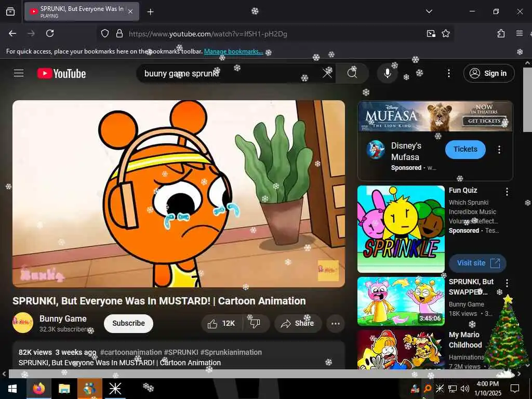Like the video with thumbs up

point(222,324)
